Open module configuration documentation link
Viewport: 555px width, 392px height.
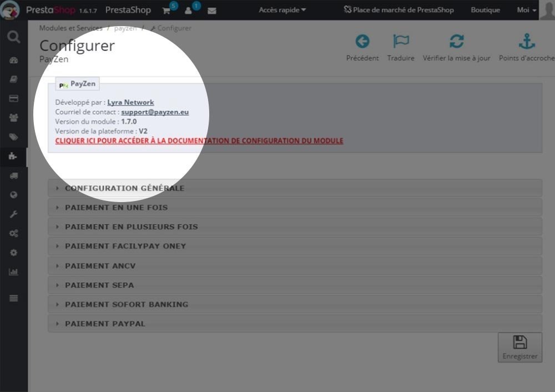pyautogui.click(x=199, y=140)
